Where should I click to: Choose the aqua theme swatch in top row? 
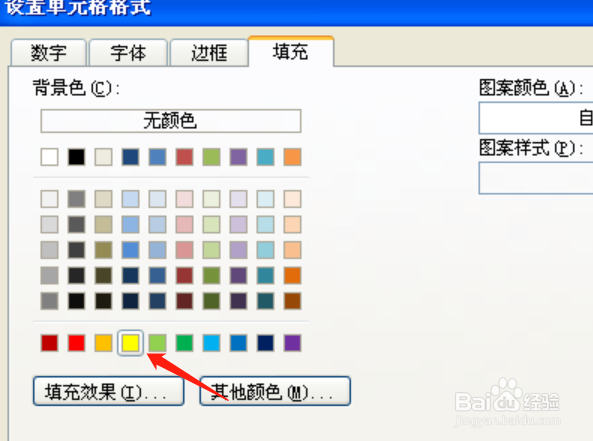point(265,157)
